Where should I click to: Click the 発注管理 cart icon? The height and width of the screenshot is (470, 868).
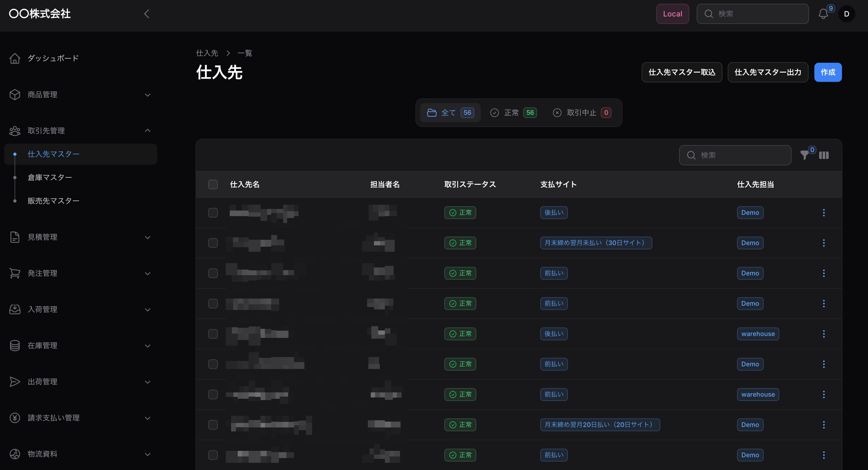(15, 273)
